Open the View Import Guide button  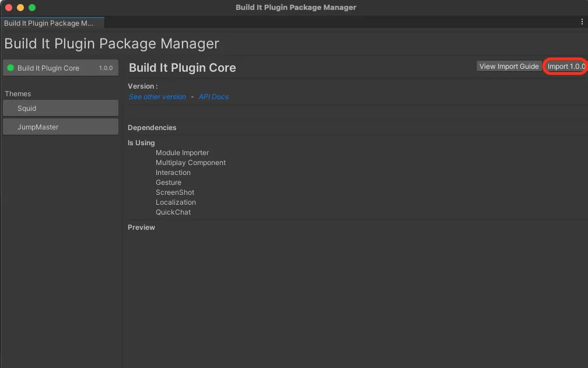click(x=509, y=66)
